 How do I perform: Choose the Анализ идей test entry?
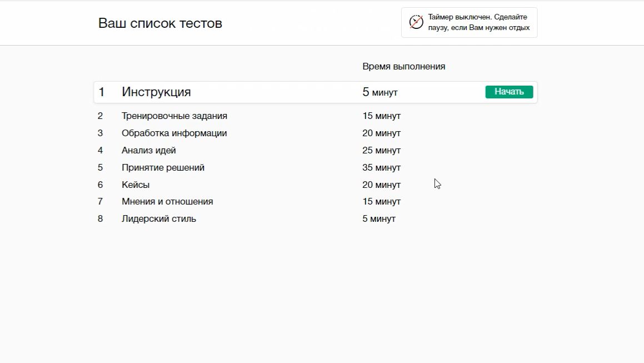click(x=149, y=151)
